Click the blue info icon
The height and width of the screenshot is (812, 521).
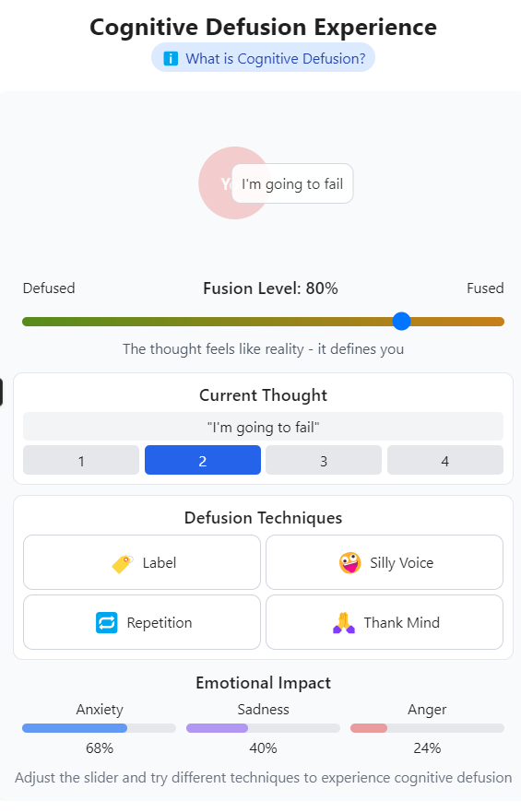[x=171, y=58]
